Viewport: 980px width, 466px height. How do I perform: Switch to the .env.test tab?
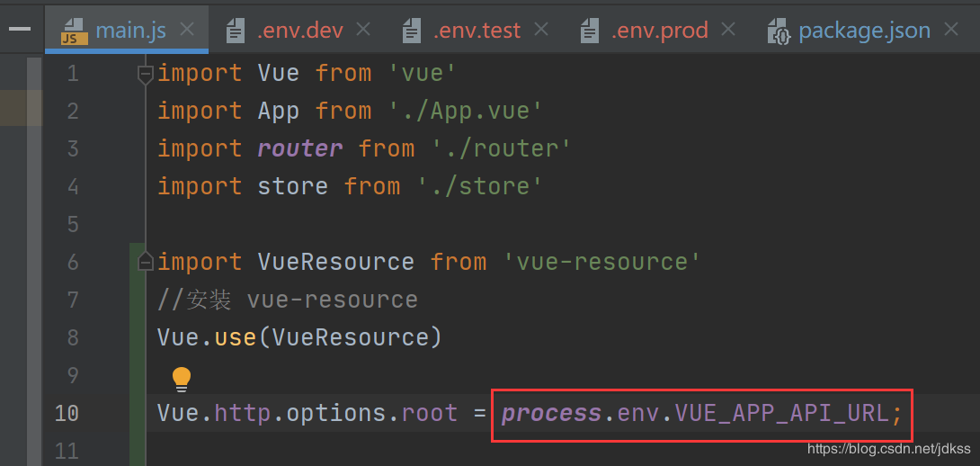[x=477, y=31]
